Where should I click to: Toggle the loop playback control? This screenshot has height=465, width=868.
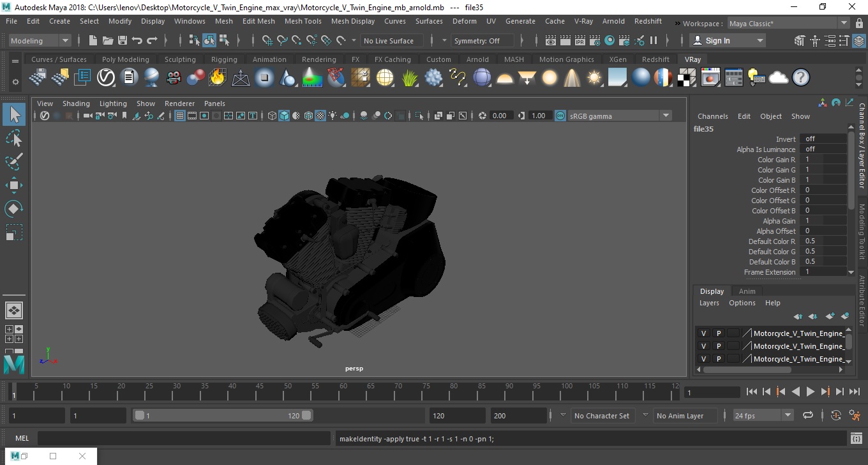point(807,415)
